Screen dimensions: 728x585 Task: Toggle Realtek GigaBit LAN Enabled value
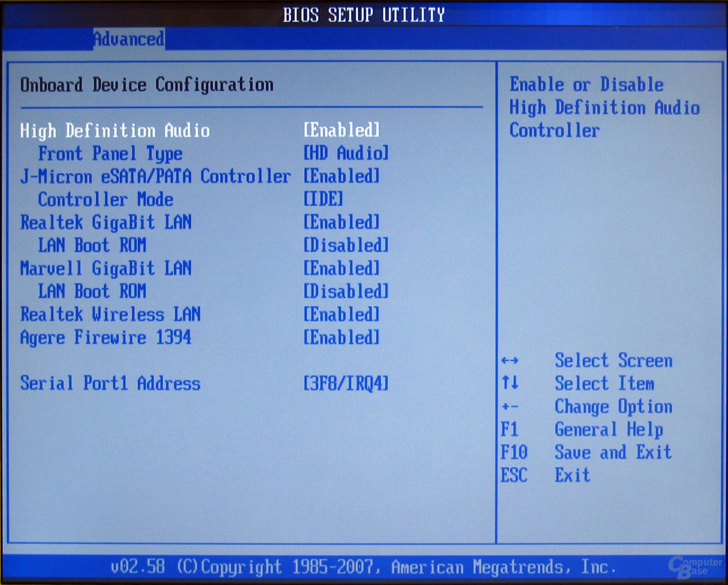click(342, 222)
